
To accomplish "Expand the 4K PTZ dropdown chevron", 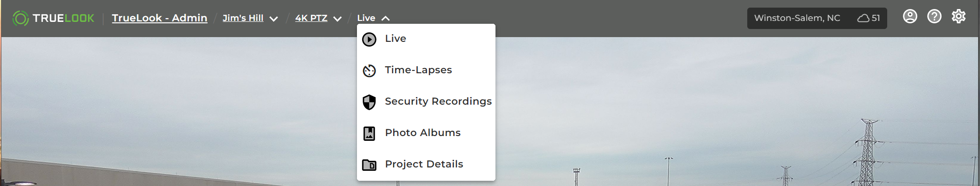I will [337, 19].
